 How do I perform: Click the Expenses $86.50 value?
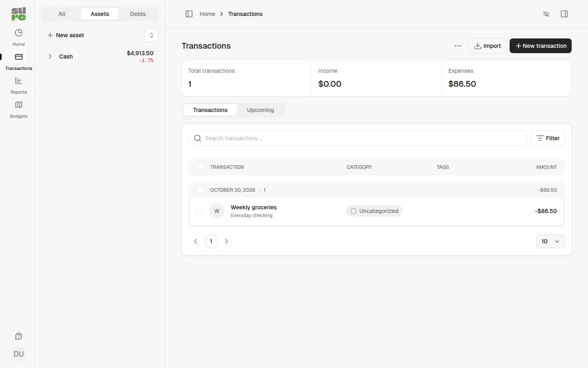click(x=462, y=84)
